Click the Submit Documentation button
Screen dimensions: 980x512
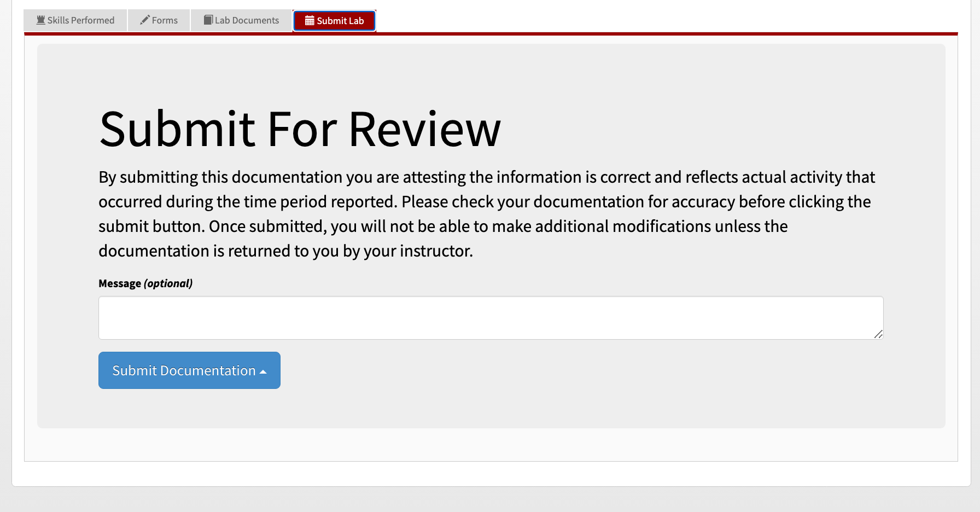click(x=189, y=370)
